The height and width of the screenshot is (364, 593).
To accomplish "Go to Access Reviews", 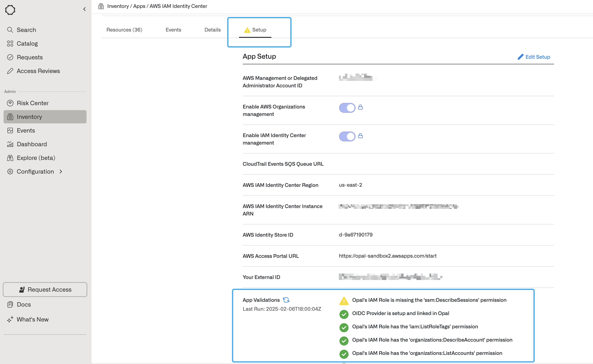I will [38, 71].
